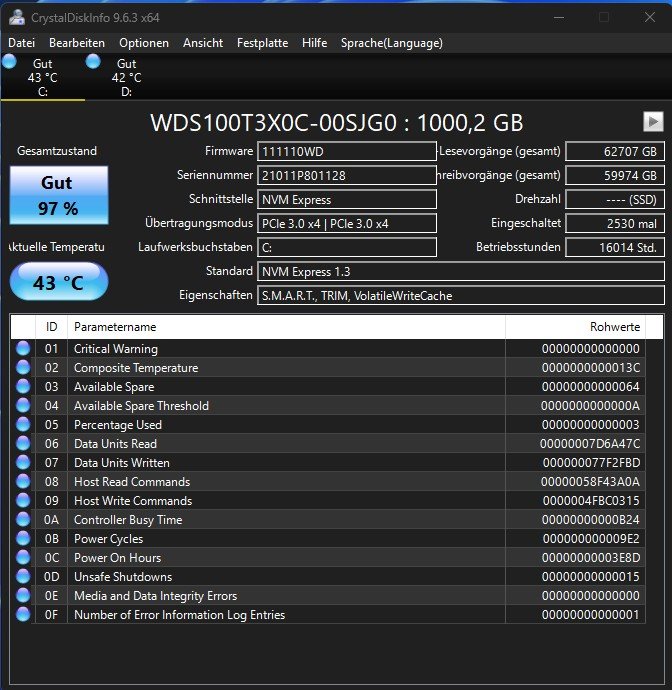Click the status orb for Available Spare Threshold

coord(23,405)
